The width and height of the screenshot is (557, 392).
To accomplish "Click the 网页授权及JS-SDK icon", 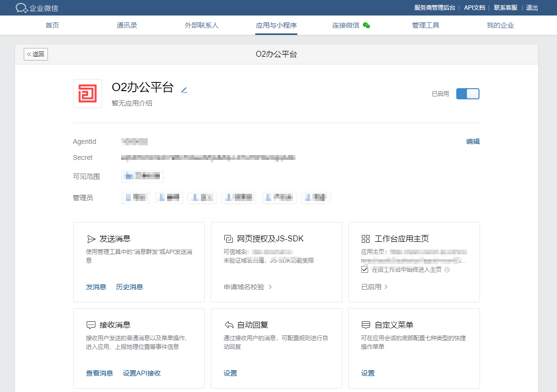I will click(x=229, y=238).
